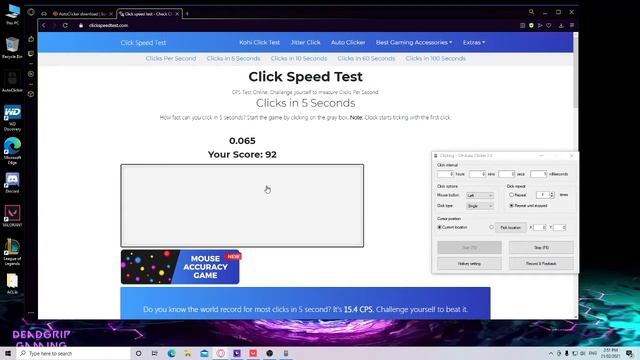Image resolution: width=640 pixels, height=360 pixels.
Task: Click the milliseconds interval field
Action: (538, 174)
